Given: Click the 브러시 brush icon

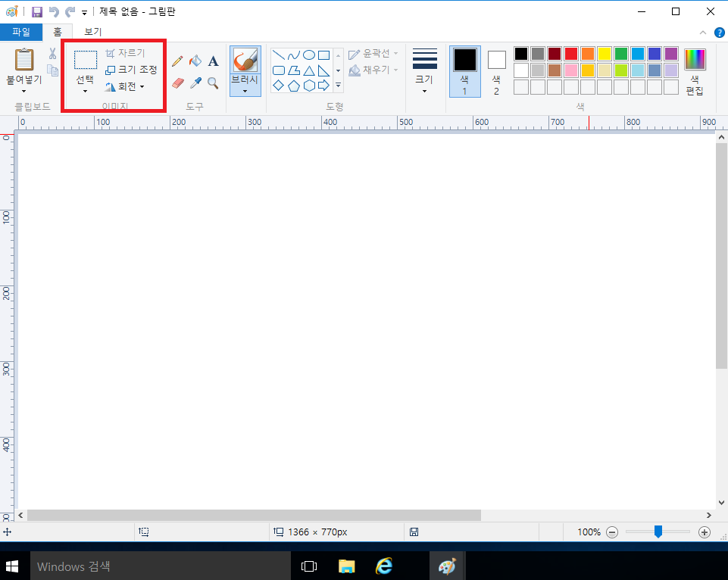Looking at the screenshot, I should click(x=245, y=60).
